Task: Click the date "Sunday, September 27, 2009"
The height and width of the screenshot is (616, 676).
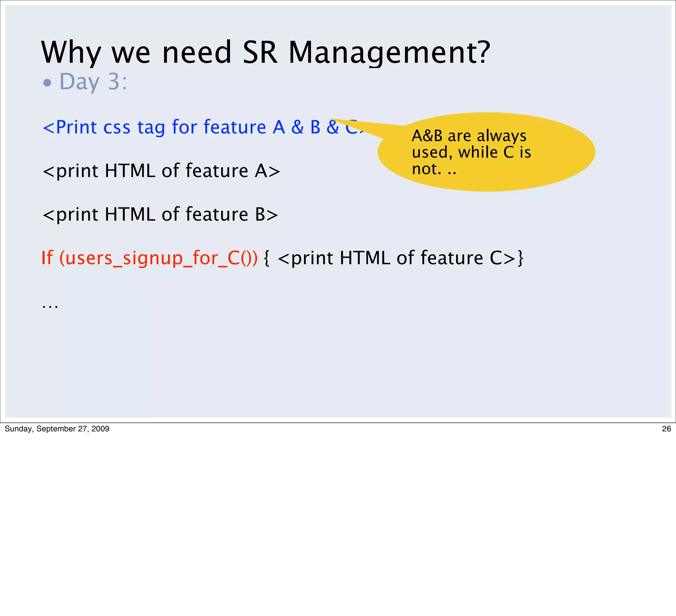Action: 57,429
